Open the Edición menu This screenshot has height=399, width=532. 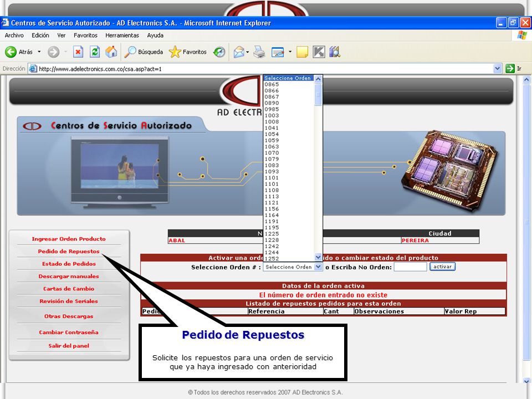pyautogui.click(x=40, y=35)
